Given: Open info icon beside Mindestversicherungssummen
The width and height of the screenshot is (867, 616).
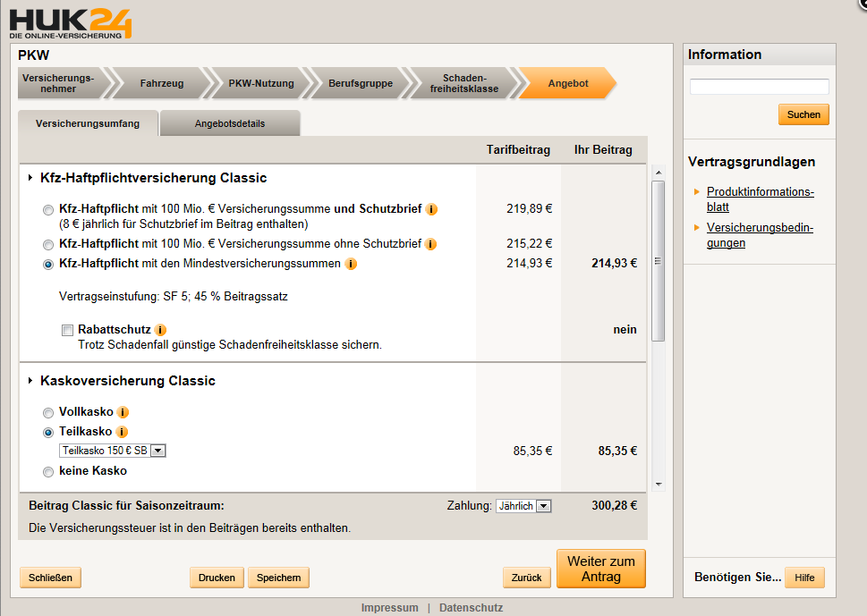Looking at the screenshot, I should 351,264.
